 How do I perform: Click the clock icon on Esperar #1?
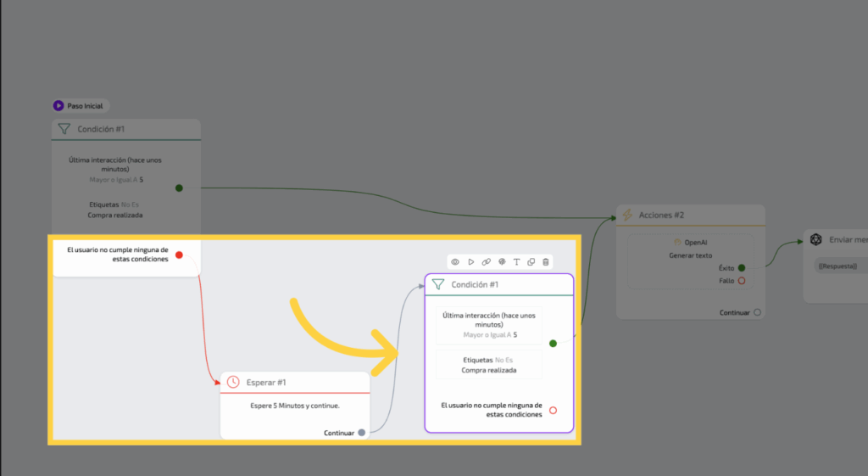point(233,382)
